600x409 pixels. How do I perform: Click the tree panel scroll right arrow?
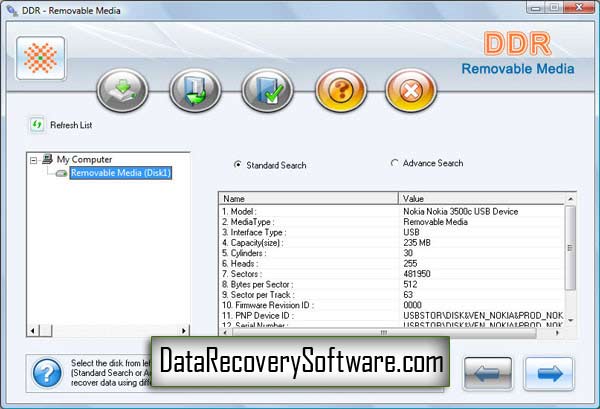coord(184,331)
